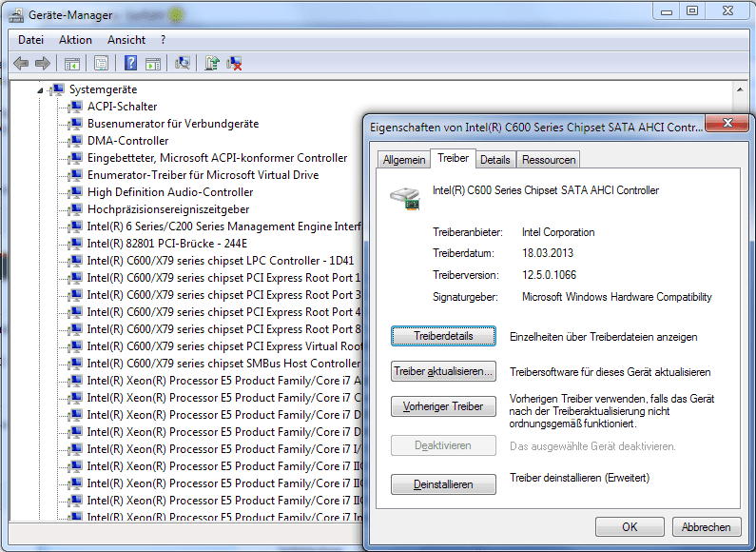Click the dialog's device name heading text

[546, 190]
